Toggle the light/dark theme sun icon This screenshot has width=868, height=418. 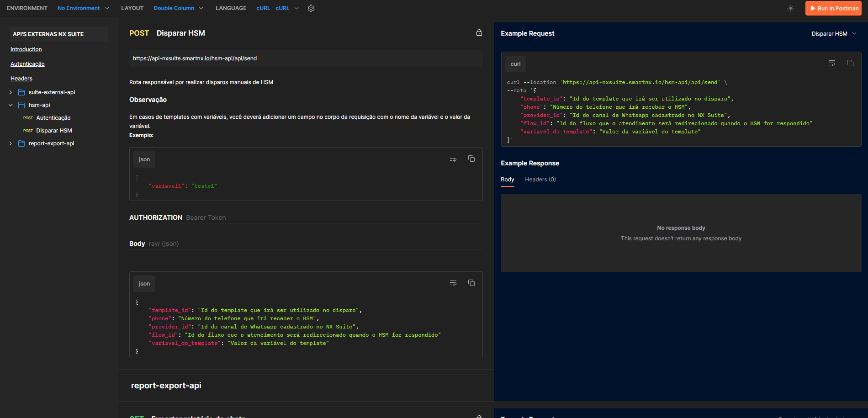coord(791,8)
